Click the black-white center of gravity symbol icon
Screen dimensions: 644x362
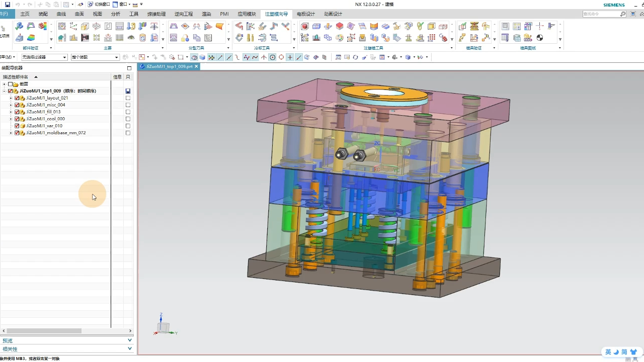[x=540, y=38]
